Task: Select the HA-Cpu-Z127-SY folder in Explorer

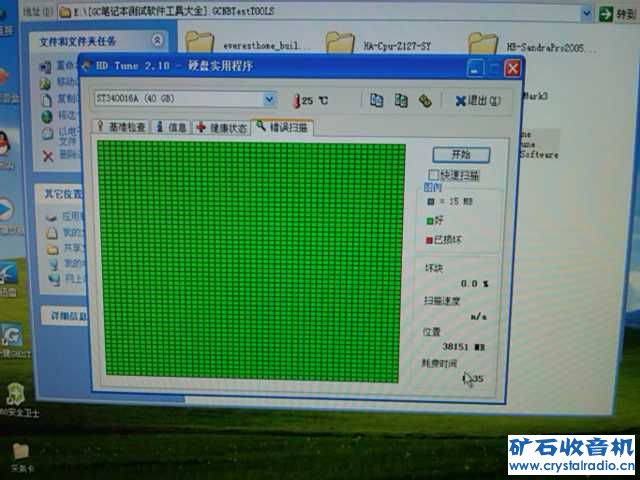Action: pyautogui.click(x=378, y=44)
